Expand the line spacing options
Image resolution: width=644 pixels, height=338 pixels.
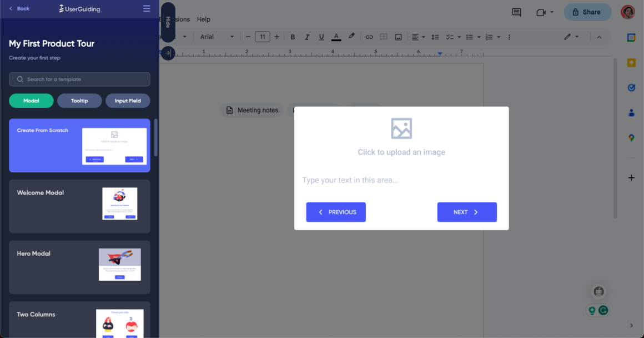pos(436,37)
